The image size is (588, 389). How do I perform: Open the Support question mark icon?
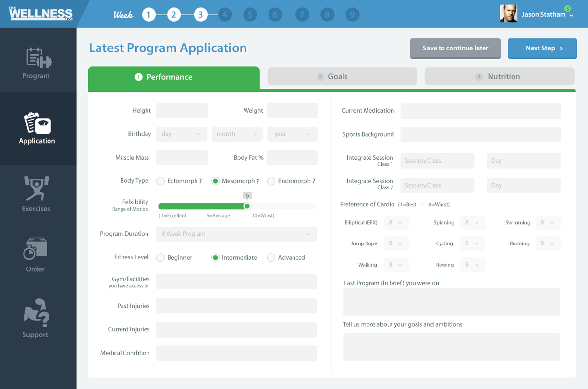(x=36, y=314)
